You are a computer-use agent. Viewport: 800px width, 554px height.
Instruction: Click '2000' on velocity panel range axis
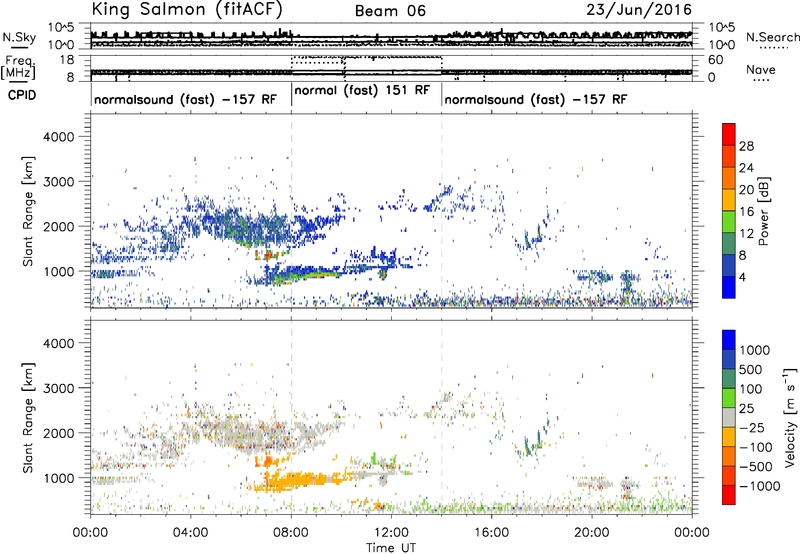click(x=58, y=433)
